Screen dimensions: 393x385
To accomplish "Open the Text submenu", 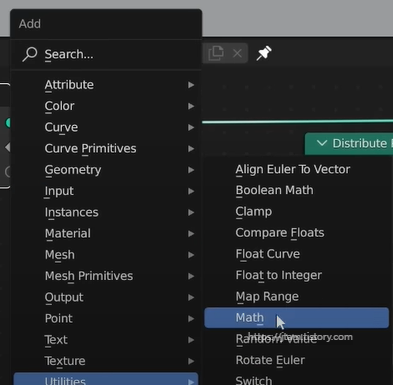I will coord(106,340).
